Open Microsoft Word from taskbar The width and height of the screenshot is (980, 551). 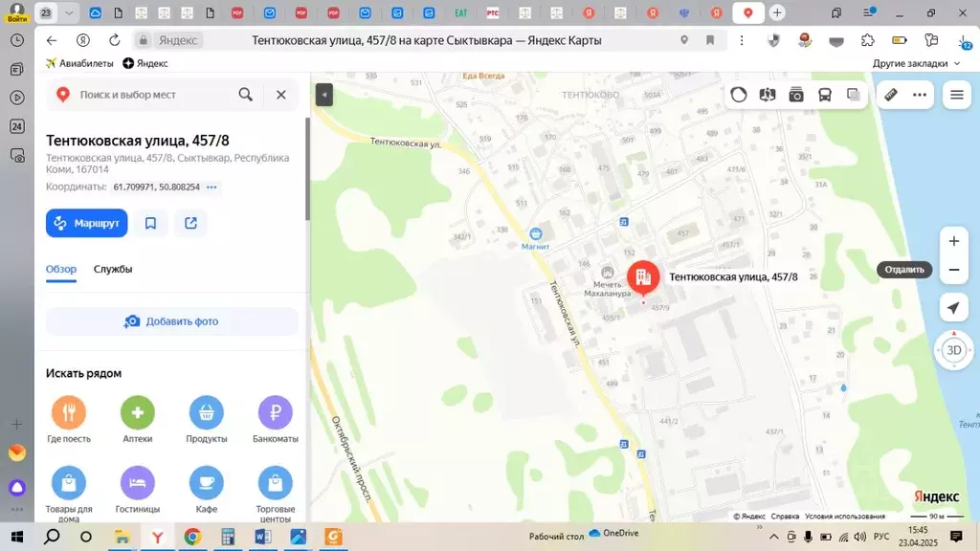point(262,537)
